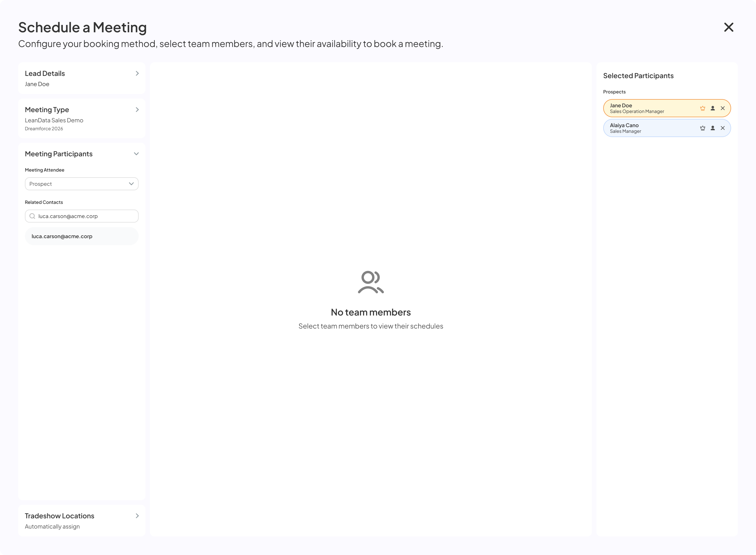Click the person icon for Jane Doe

click(713, 108)
